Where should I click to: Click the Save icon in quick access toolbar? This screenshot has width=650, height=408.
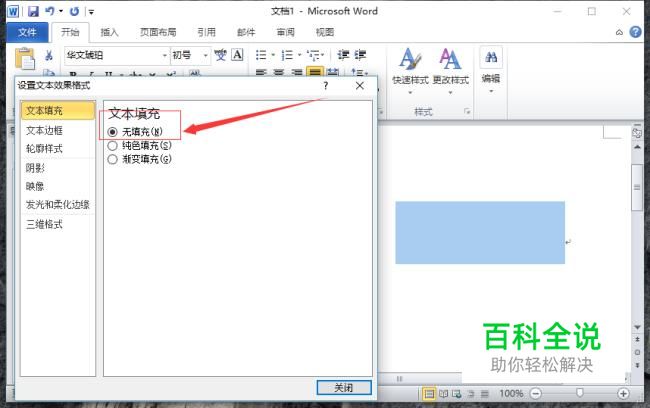33,11
